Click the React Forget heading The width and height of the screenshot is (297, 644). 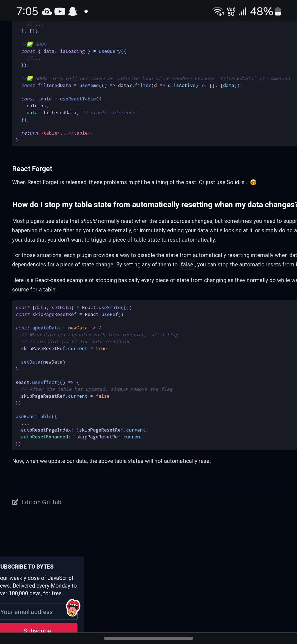[x=32, y=169]
